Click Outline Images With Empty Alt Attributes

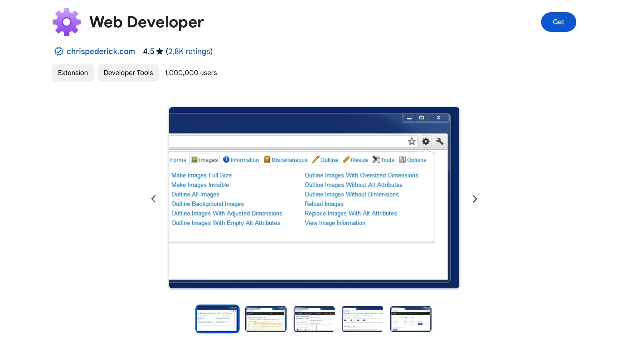(226, 223)
